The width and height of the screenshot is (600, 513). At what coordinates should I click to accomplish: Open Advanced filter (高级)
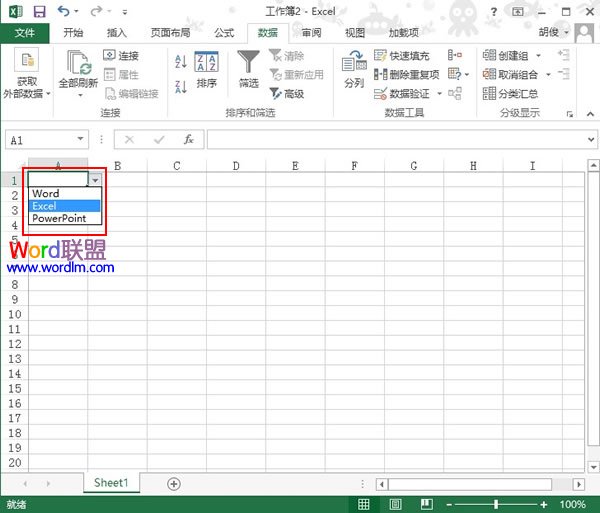point(287,93)
